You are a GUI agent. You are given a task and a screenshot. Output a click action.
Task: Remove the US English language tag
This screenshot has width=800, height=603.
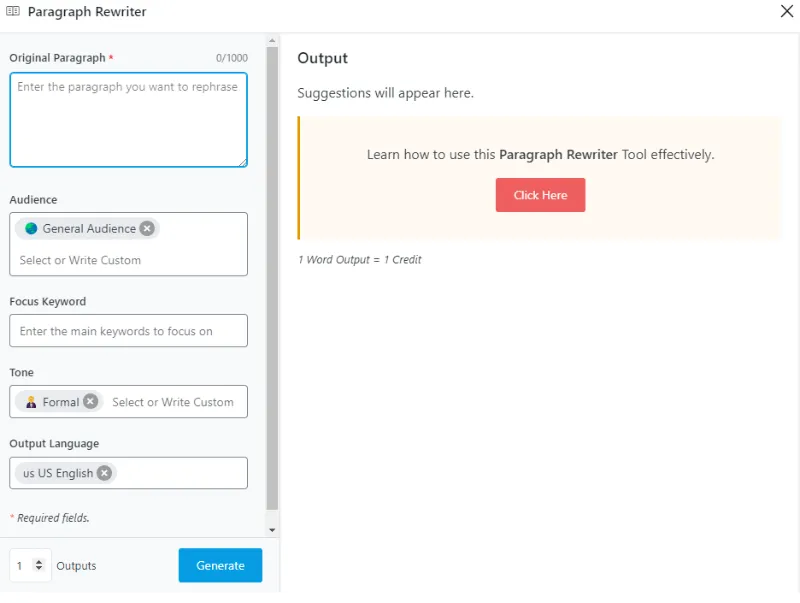[105, 473]
